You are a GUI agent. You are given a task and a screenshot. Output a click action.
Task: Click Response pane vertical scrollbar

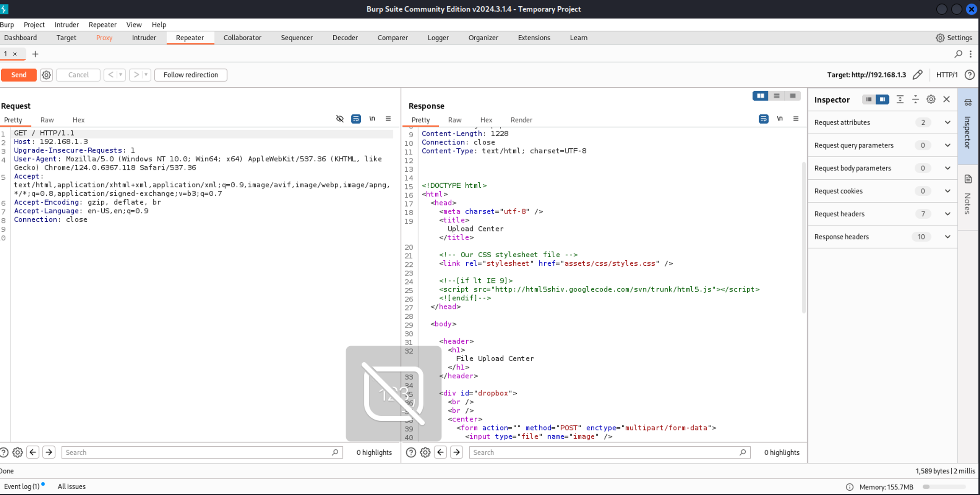[x=804, y=237]
